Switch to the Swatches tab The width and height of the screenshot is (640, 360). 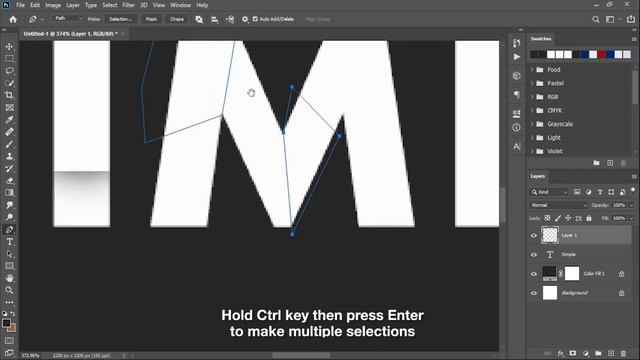(x=541, y=39)
